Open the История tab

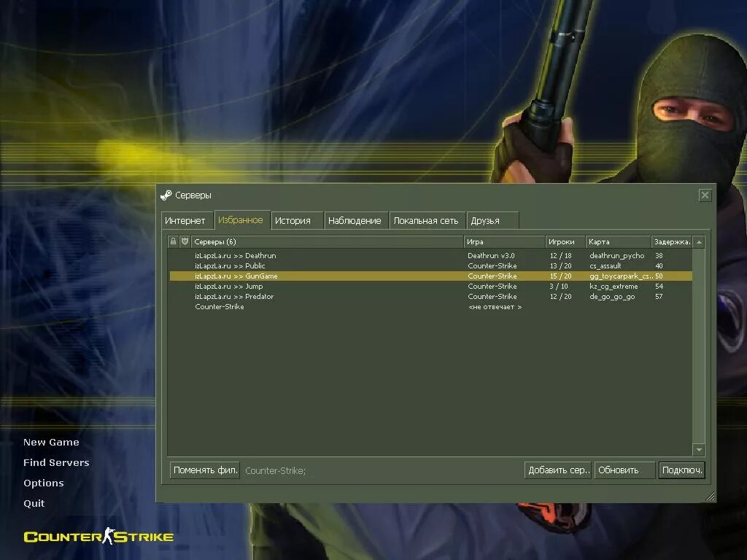point(297,220)
